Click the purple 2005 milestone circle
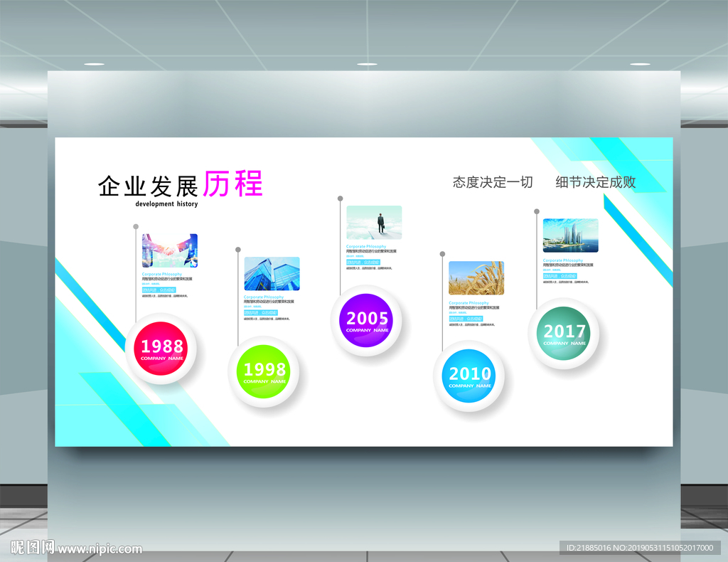The height and width of the screenshot is (562, 728). [x=366, y=320]
